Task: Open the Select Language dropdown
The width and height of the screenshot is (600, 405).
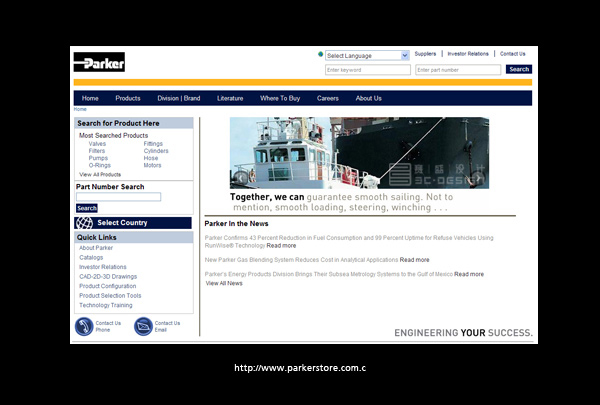Action: coord(367,56)
